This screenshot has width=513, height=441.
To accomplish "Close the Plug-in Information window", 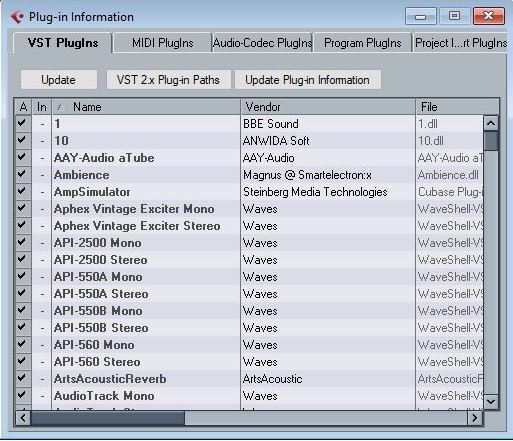I will [489, 16].
